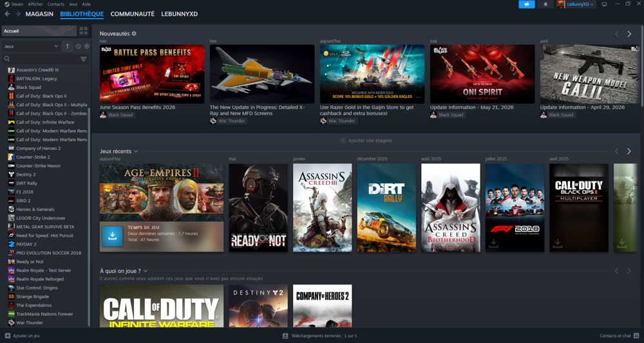
Task: Open the announcements megaphone button
Action: (x=527, y=4)
